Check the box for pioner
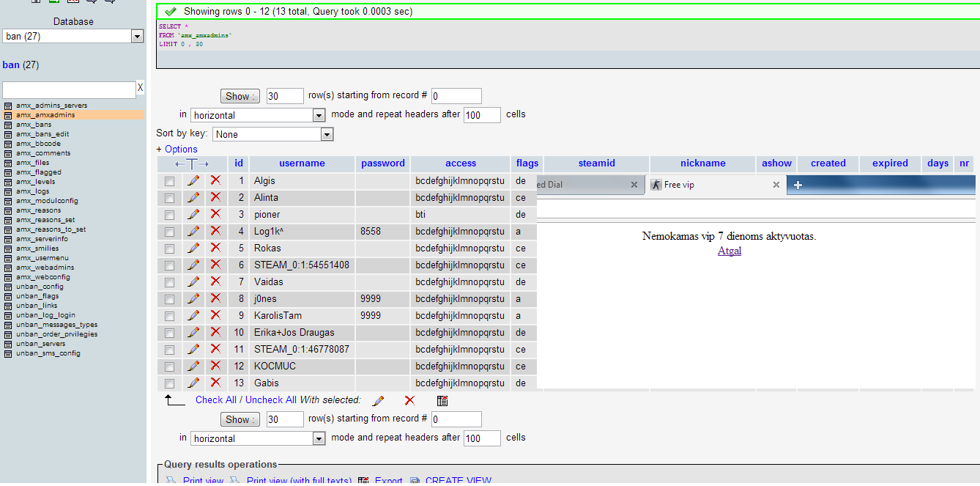The image size is (980, 486). coord(170,215)
